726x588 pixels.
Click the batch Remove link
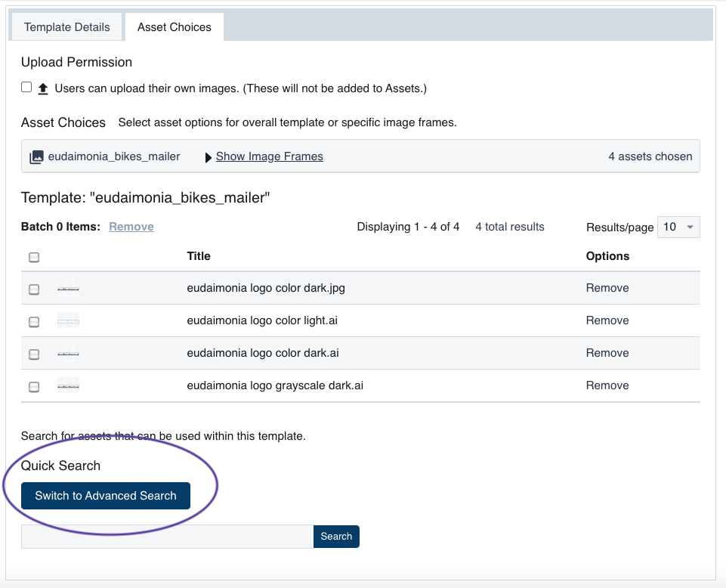tap(131, 227)
